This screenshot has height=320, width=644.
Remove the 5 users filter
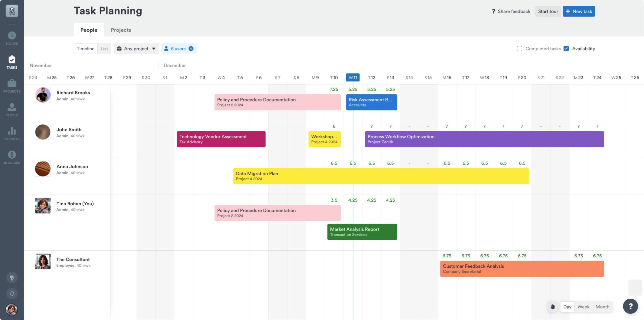click(x=190, y=49)
